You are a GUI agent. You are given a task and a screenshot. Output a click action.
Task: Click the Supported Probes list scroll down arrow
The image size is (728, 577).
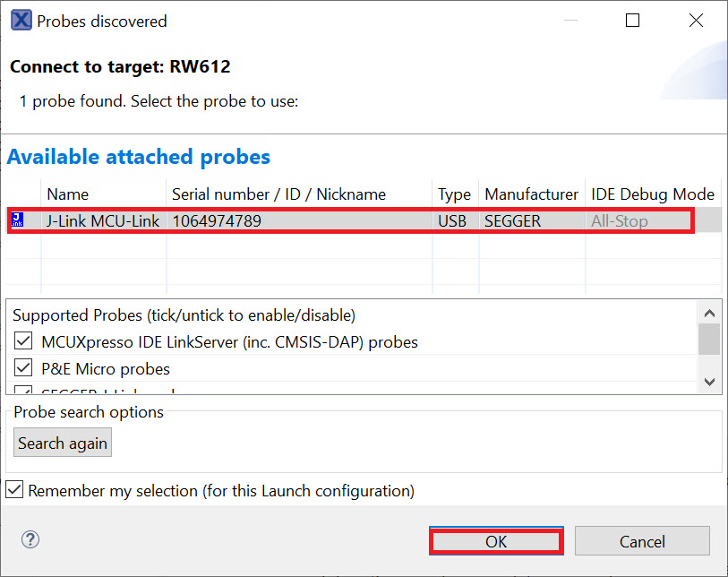click(709, 381)
